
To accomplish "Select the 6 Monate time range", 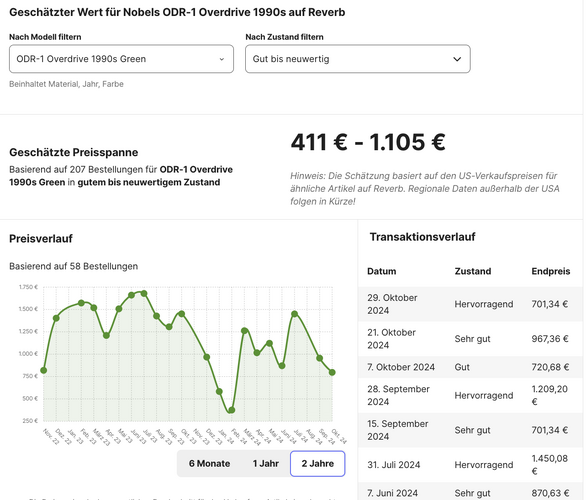I will (x=209, y=463).
